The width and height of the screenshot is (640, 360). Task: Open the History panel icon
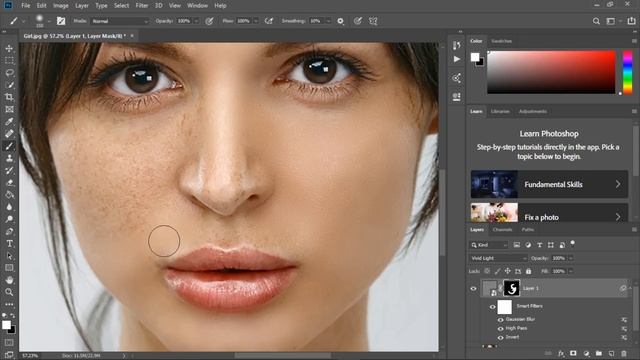pyautogui.click(x=456, y=45)
